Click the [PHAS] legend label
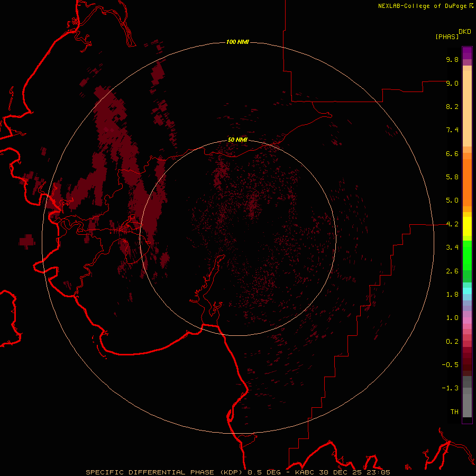476x476 pixels. 447,36
